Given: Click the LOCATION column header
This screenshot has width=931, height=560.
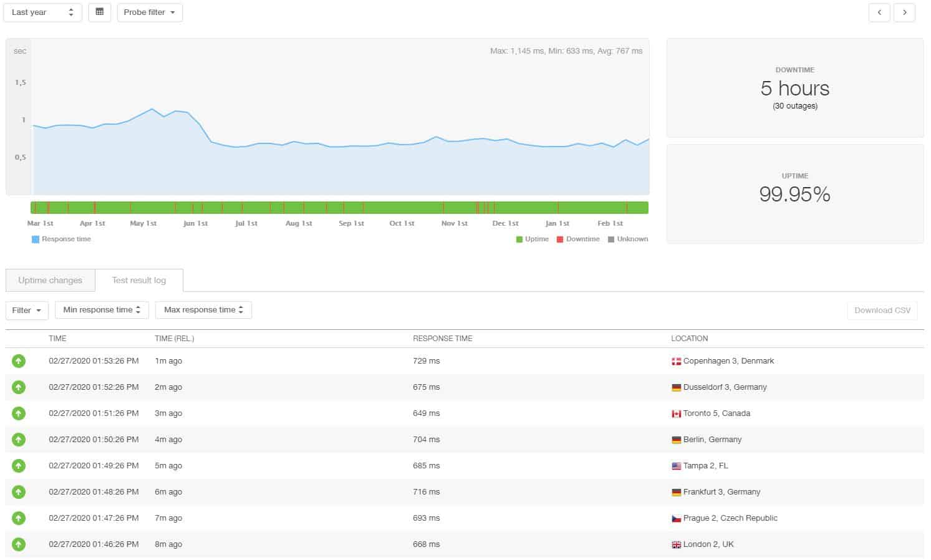Looking at the screenshot, I should tap(690, 339).
